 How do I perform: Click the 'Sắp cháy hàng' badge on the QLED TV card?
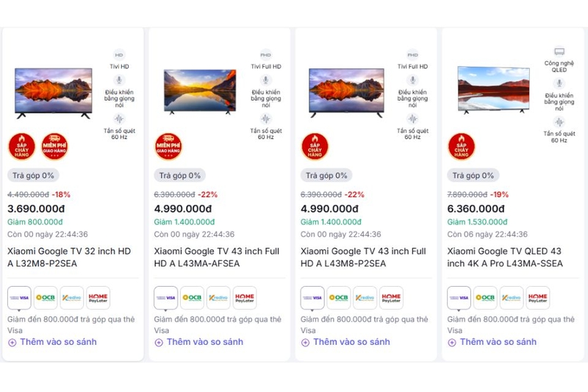click(x=462, y=146)
